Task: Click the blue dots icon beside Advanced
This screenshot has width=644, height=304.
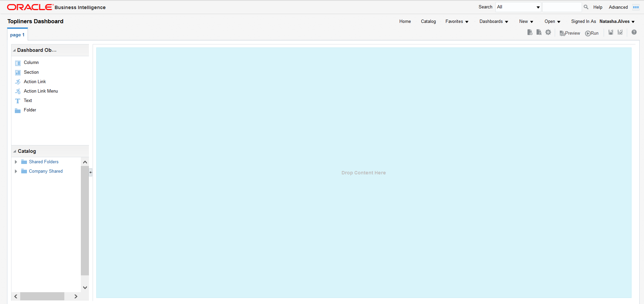Action: pyautogui.click(x=636, y=7)
